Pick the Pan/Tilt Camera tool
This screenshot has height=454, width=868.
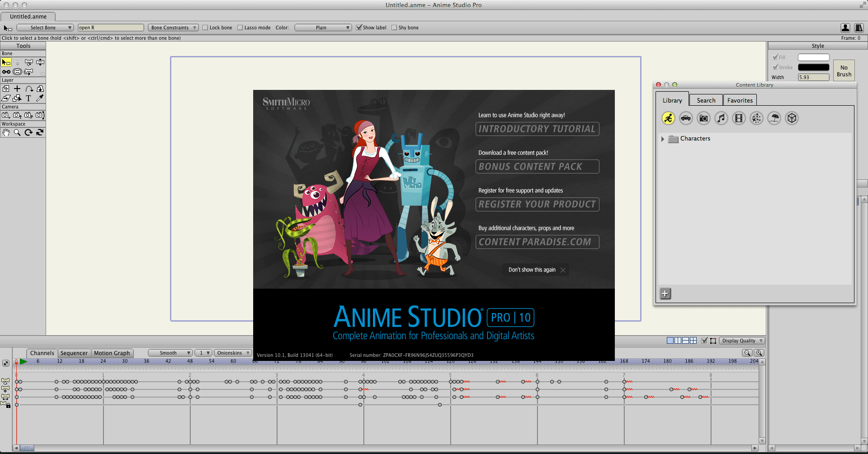(40, 115)
